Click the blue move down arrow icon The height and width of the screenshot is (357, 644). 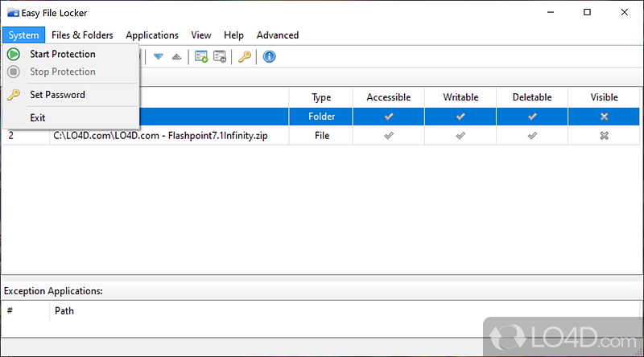click(159, 56)
